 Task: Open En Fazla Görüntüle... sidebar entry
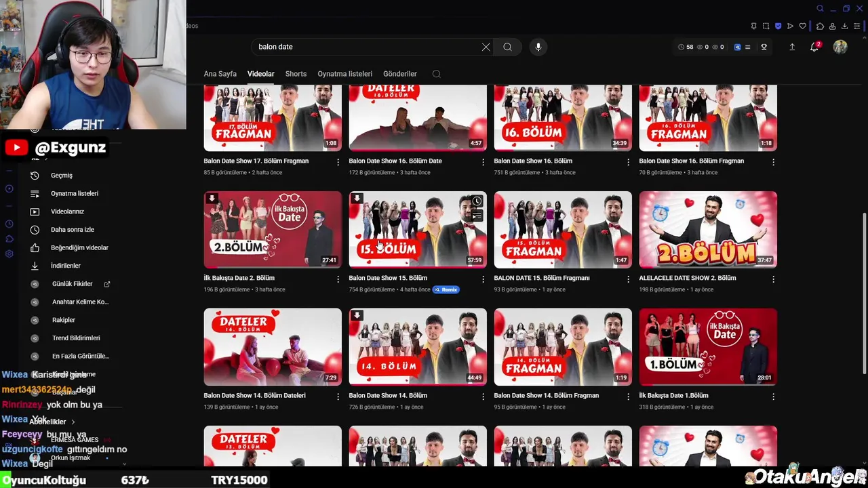point(80,356)
